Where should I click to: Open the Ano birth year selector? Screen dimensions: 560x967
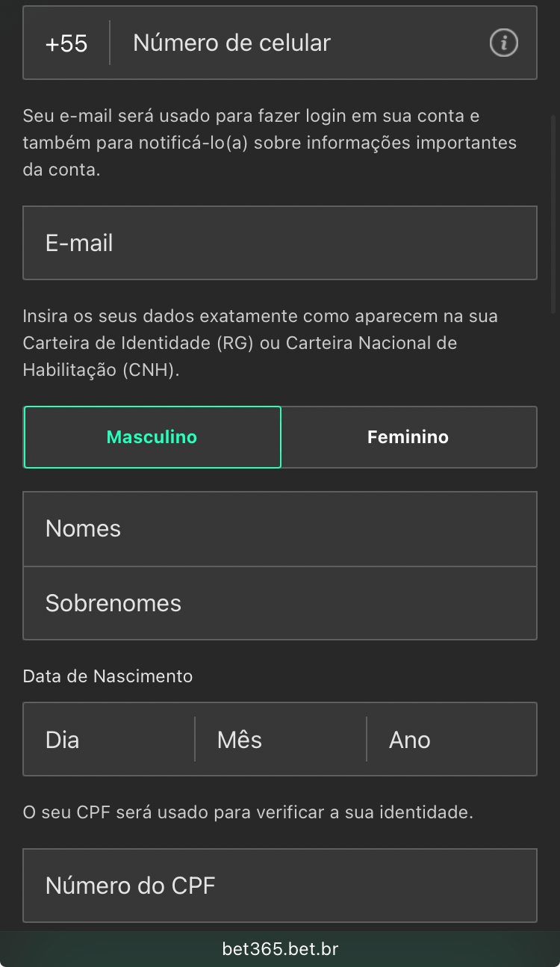point(452,740)
